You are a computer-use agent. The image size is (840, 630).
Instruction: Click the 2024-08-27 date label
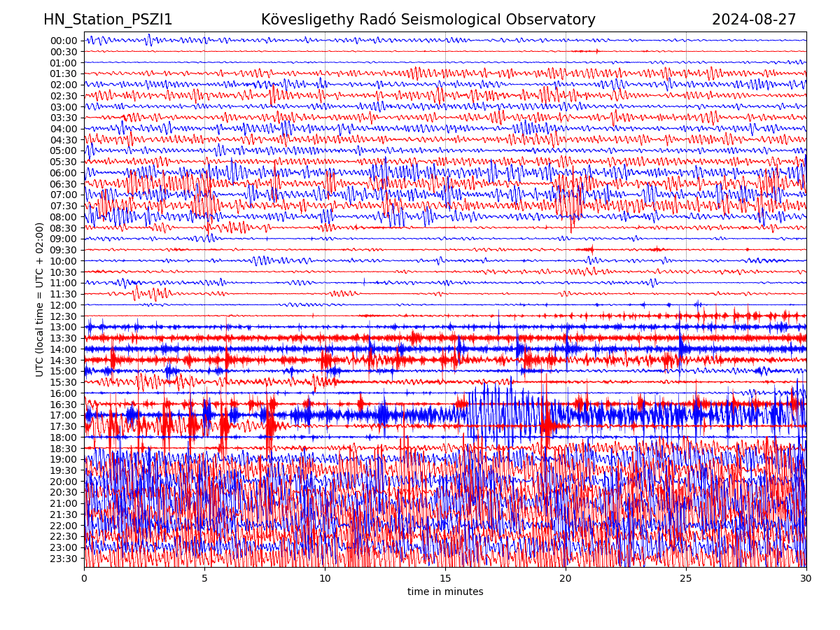click(754, 20)
